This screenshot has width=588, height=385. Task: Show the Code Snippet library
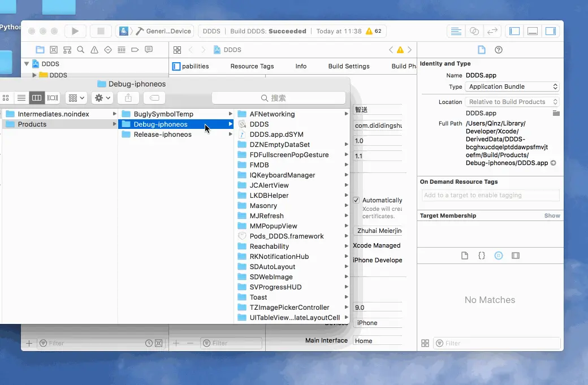[x=482, y=256]
